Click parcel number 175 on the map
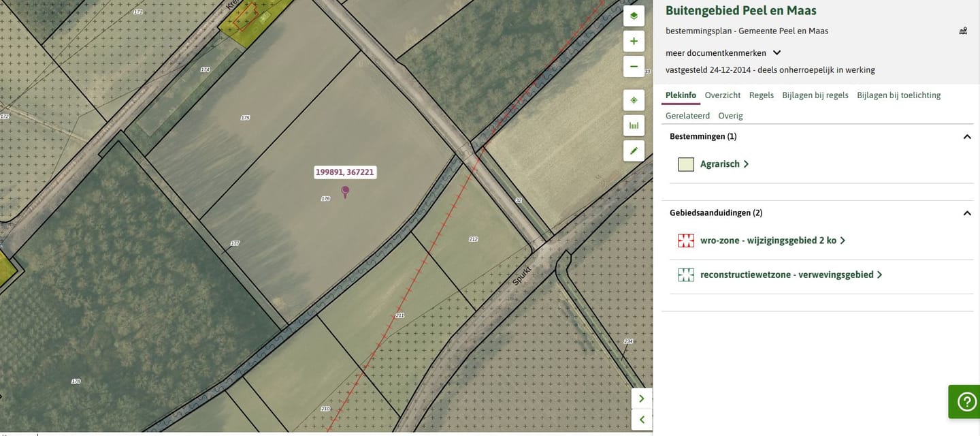The width and height of the screenshot is (980, 436). 245,118
